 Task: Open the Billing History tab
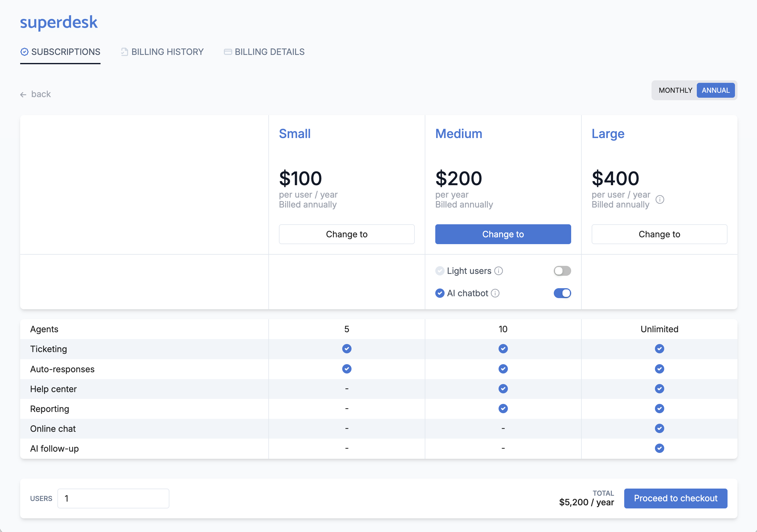coord(162,52)
